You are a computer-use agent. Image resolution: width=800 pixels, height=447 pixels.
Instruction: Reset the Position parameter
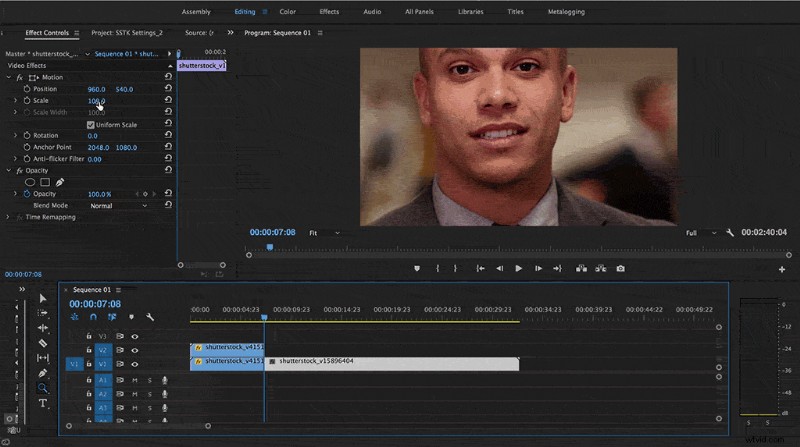[x=168, y=88]
